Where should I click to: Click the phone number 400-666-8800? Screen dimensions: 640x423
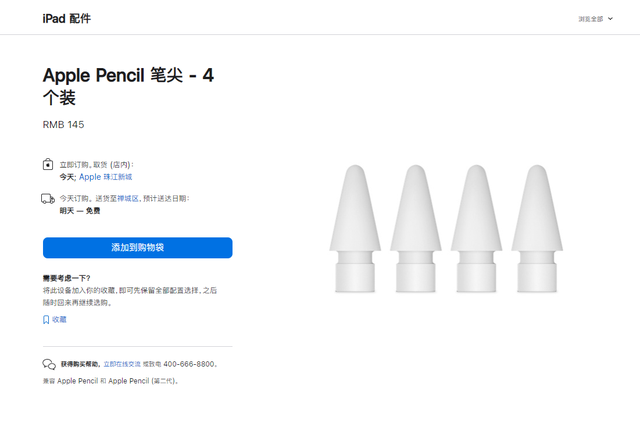pos(191,365)
